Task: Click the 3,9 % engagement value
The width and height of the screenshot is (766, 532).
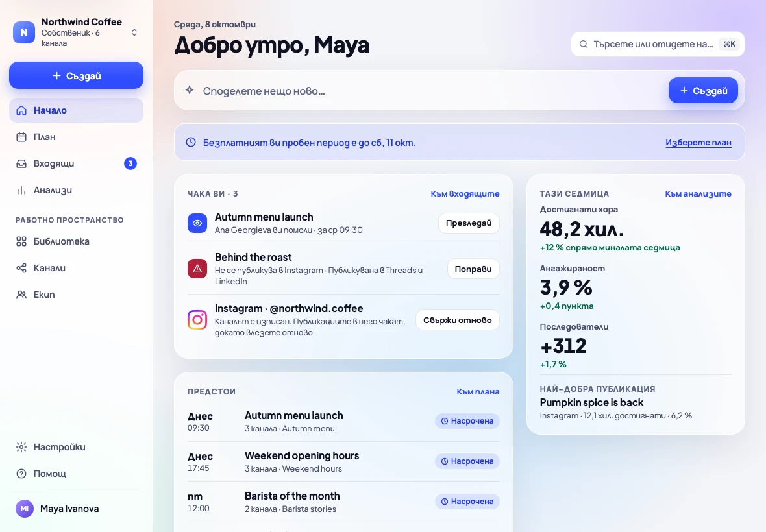Action: point(565,287)
